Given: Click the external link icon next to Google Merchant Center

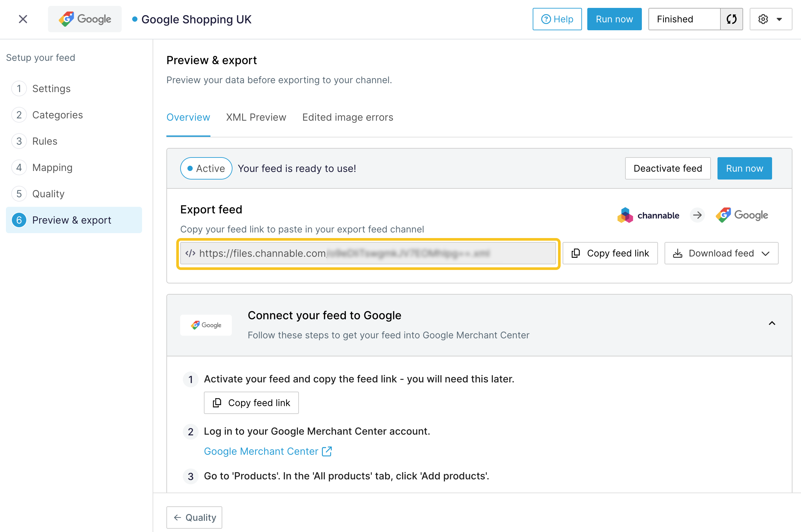Looking at the screenshot, I should click(327, 451).
